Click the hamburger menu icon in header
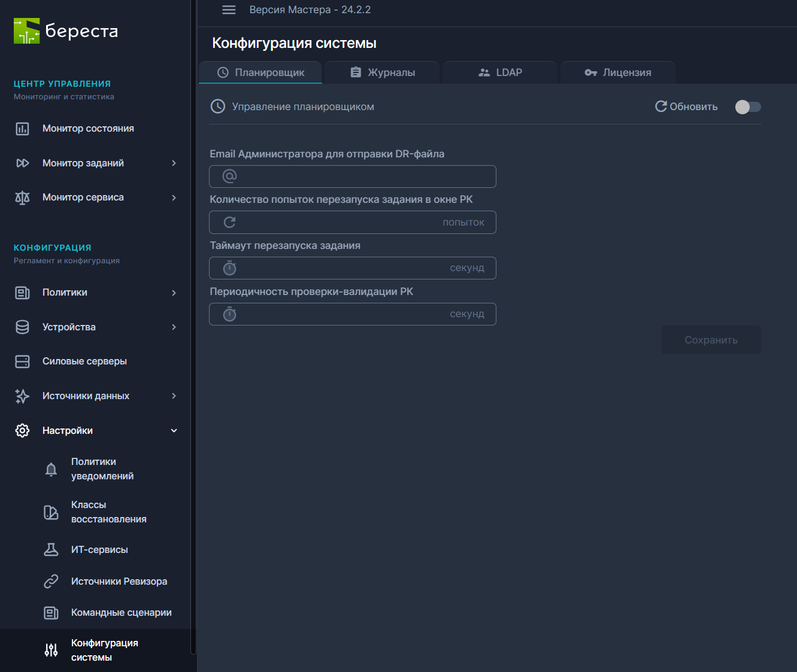This screenshot has height=672, width=797. [x=229, y=10]
